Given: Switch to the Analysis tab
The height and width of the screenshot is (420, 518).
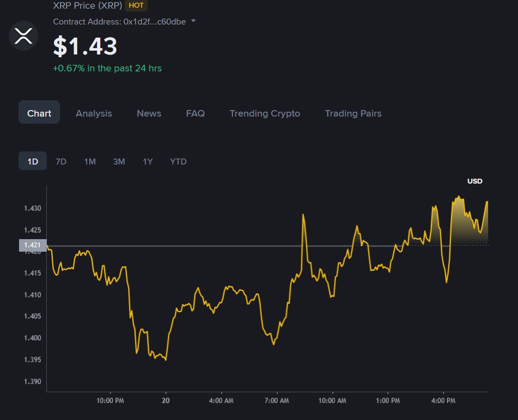Looking at the screenshot, I should (x=94, y=113).
